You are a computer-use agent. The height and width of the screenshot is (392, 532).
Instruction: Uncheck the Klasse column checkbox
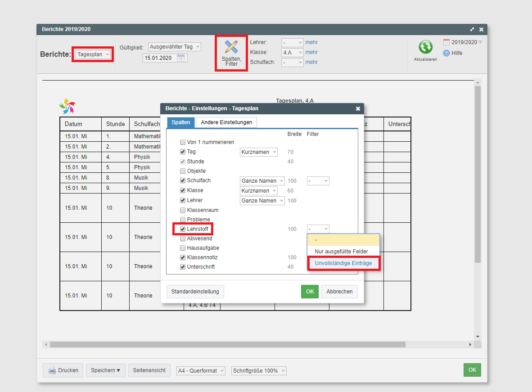[183, 190]
